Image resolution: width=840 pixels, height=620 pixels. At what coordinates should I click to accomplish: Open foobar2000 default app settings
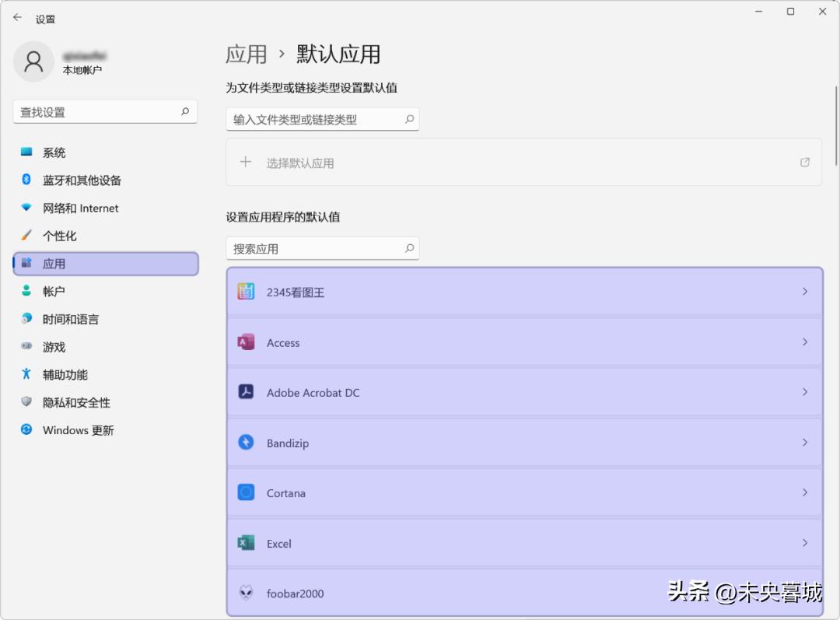click(x=523, y=593)
